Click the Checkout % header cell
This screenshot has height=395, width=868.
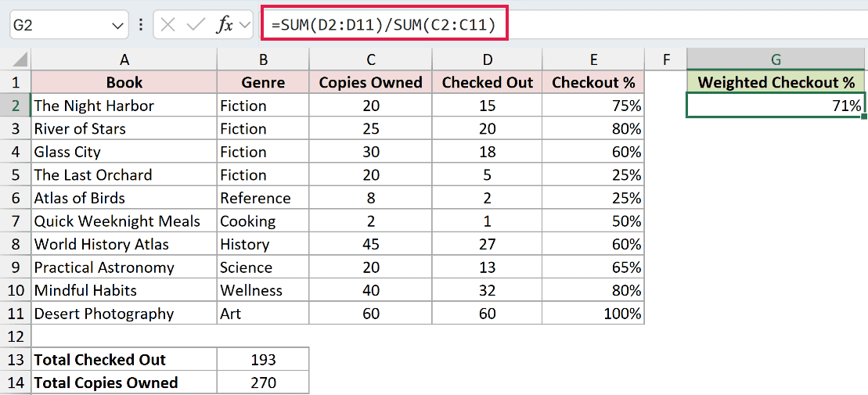tap(593, 82)
